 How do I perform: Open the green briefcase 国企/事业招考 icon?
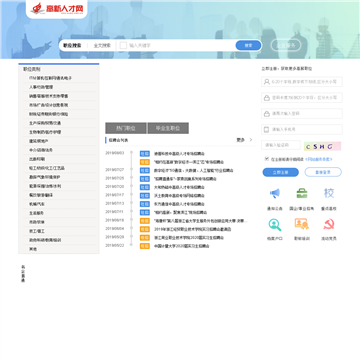pos(302,193)
